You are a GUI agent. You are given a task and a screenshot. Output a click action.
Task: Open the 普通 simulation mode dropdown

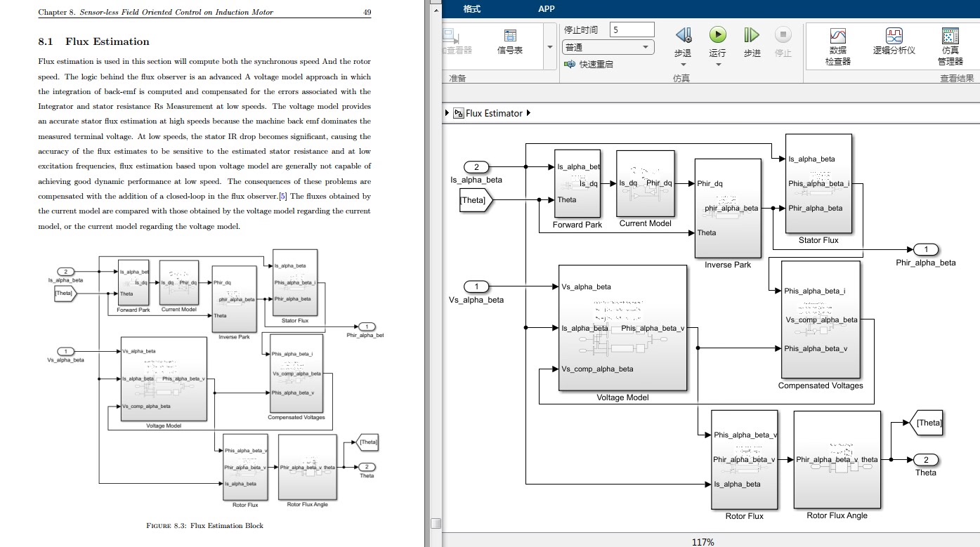point(608,47)
